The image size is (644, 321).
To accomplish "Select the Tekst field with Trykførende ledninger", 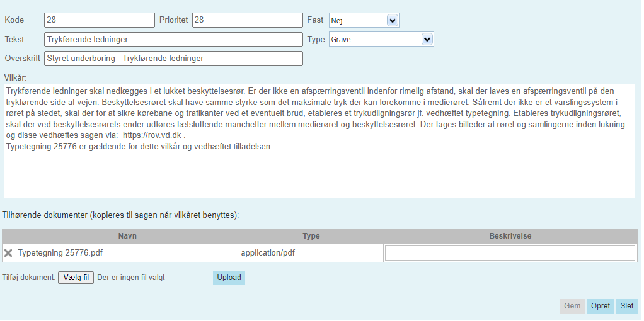I will point(173,39).
